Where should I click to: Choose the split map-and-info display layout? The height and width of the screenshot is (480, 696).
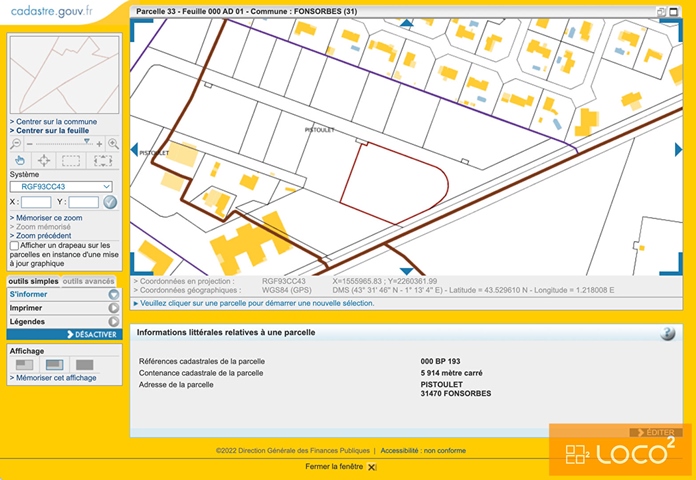[x=53, y=365]
